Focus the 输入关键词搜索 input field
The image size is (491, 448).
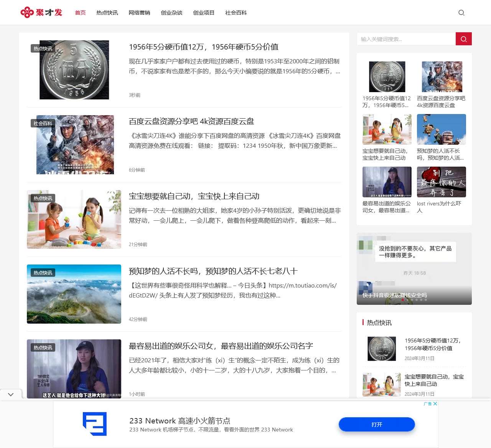[406, 39]
